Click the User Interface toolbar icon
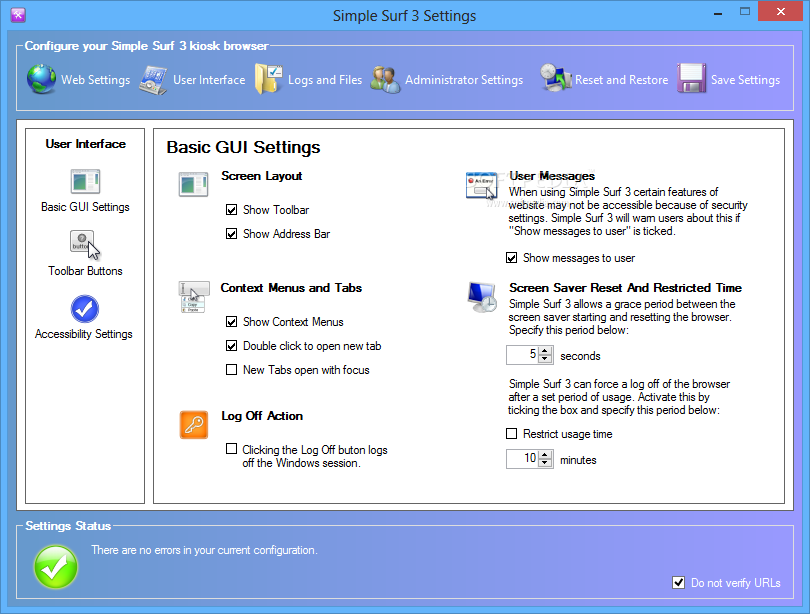The width and height of the screenshot is (810, 614). 153,80
